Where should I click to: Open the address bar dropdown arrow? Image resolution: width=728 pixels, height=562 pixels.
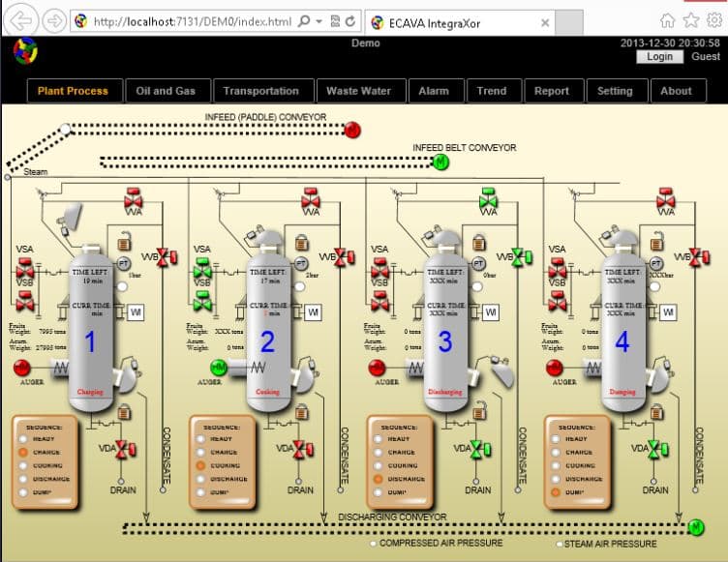pos(318,21)
